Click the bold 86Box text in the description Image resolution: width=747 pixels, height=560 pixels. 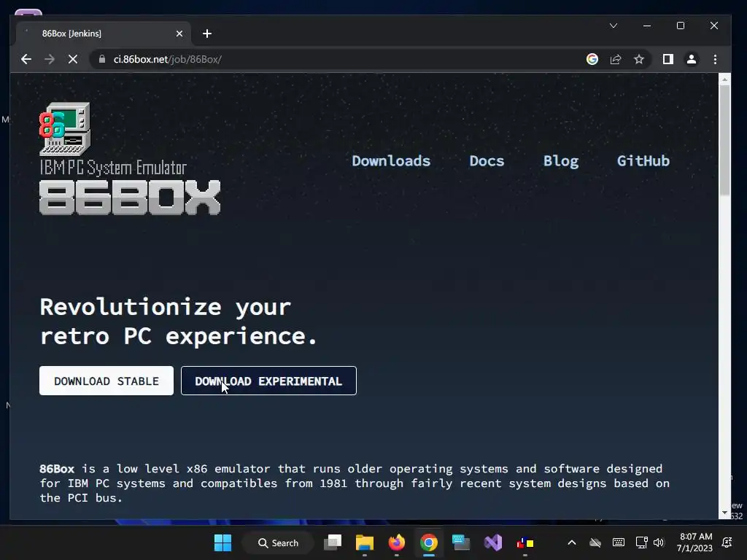[x=57, y=469]
